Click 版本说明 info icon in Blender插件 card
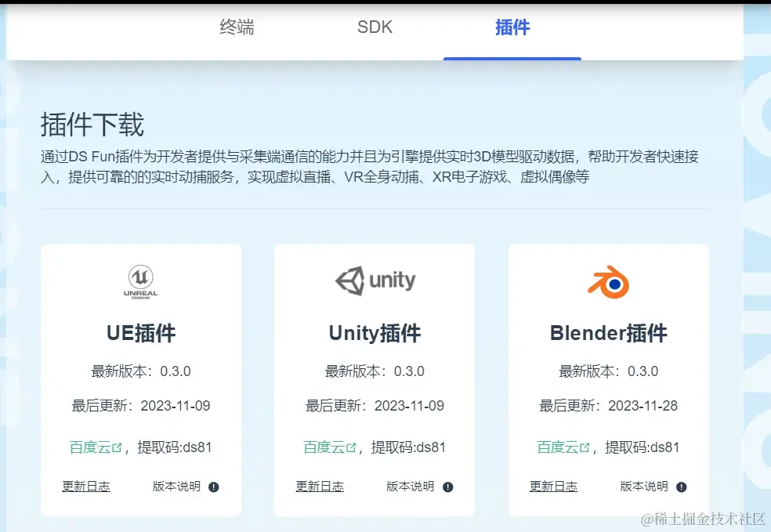Image resolution: width=771 pixels, height=532 pixels. [681, 487]
